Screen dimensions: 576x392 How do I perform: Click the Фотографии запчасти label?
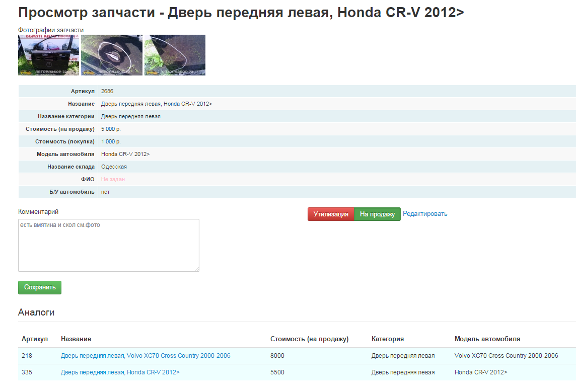click(x=51, y=30)
